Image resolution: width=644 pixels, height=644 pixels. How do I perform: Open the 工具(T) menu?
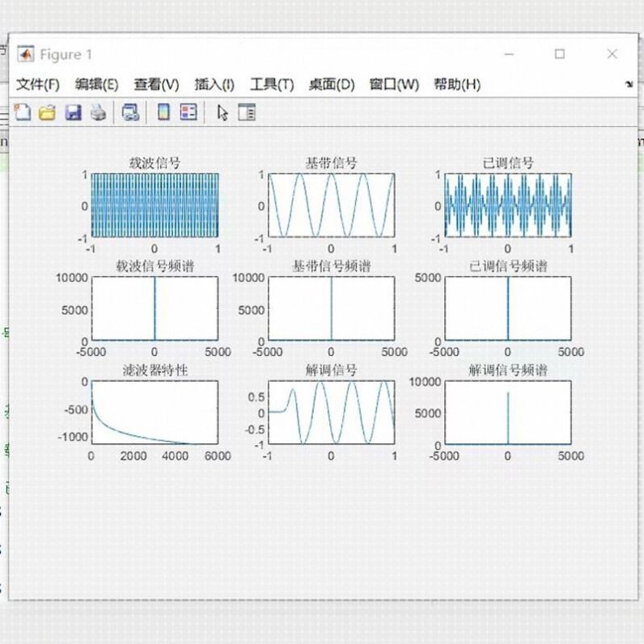273,85
